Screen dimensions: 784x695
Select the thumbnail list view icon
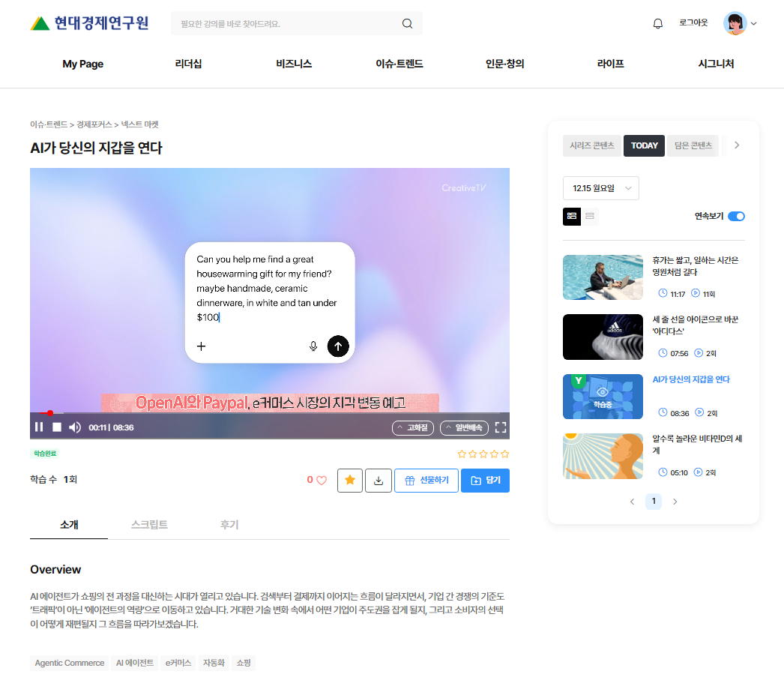coord(571,216)
